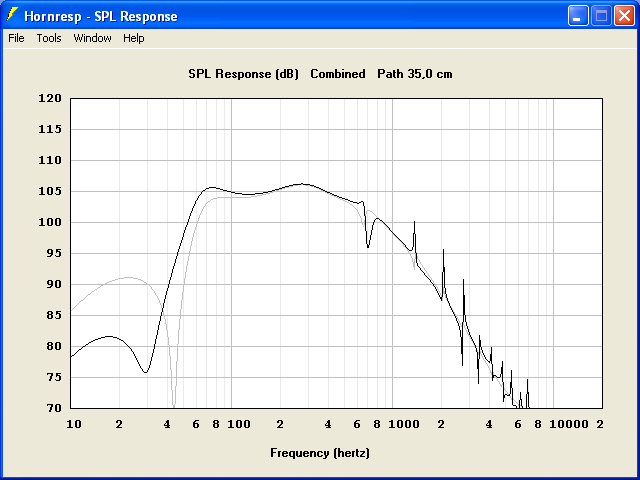Viewport: 640px width, 480px height.
Task: Click the 120 dB y-axis value
Action: (x=50, y=98)
